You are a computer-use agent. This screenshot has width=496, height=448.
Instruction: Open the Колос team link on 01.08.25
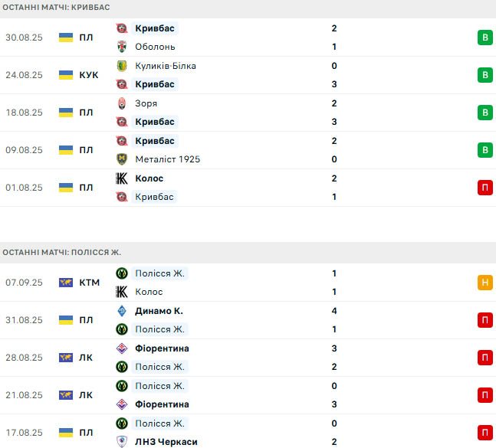click(x=149, y=178)
